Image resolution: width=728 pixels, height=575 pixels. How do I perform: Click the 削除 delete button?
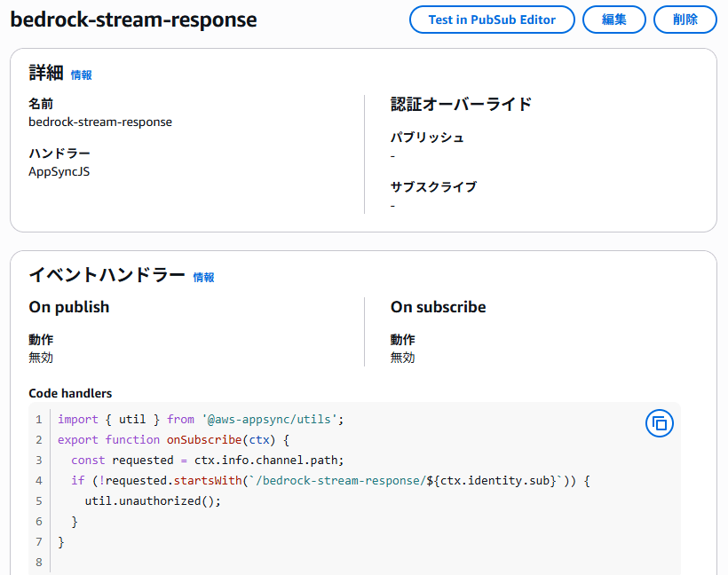[x=685, y=20]
